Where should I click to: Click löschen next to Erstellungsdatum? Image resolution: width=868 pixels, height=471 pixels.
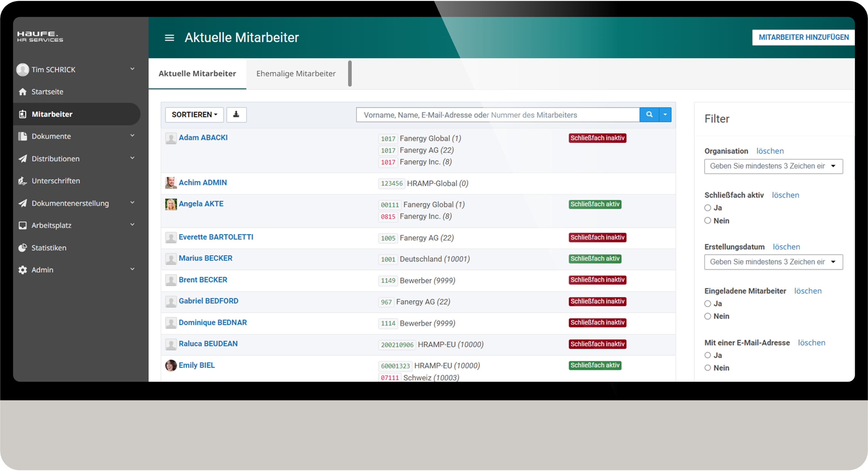point(786,247)
